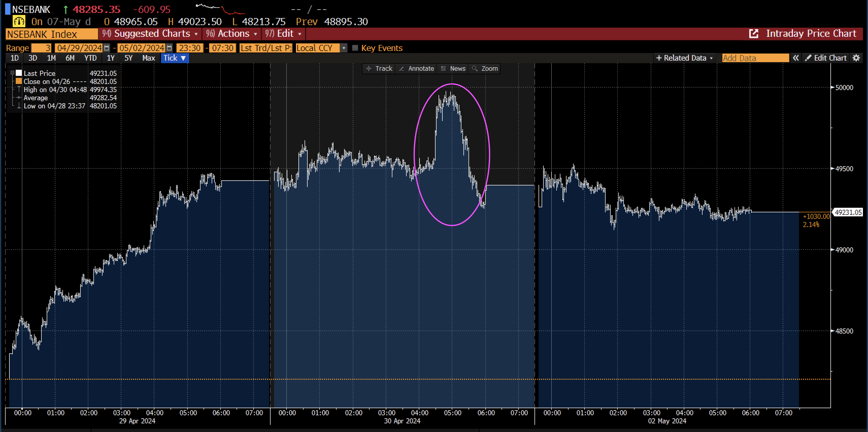Collapse side panel with double chevron
The image size is (868, 432).
coord(796,58)
